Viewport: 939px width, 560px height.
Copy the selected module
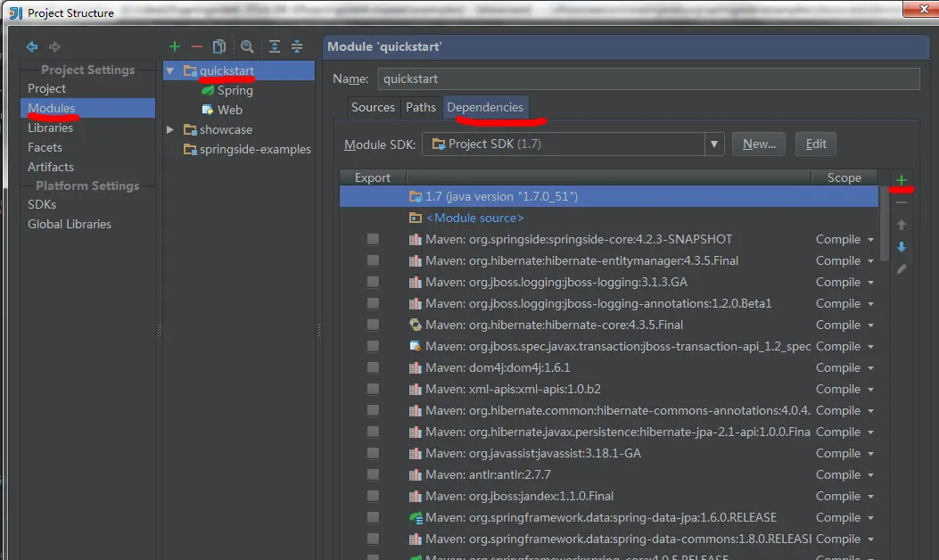click(219, 46)
